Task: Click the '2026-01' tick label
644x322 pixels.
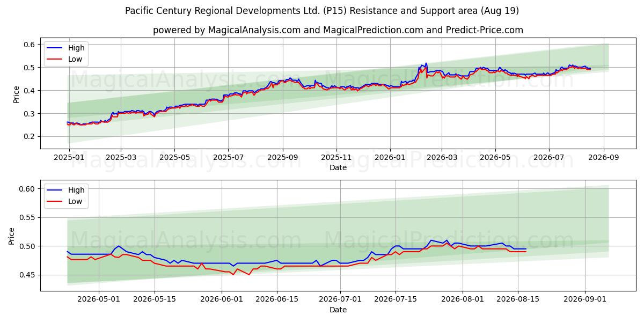Action: 390,158
